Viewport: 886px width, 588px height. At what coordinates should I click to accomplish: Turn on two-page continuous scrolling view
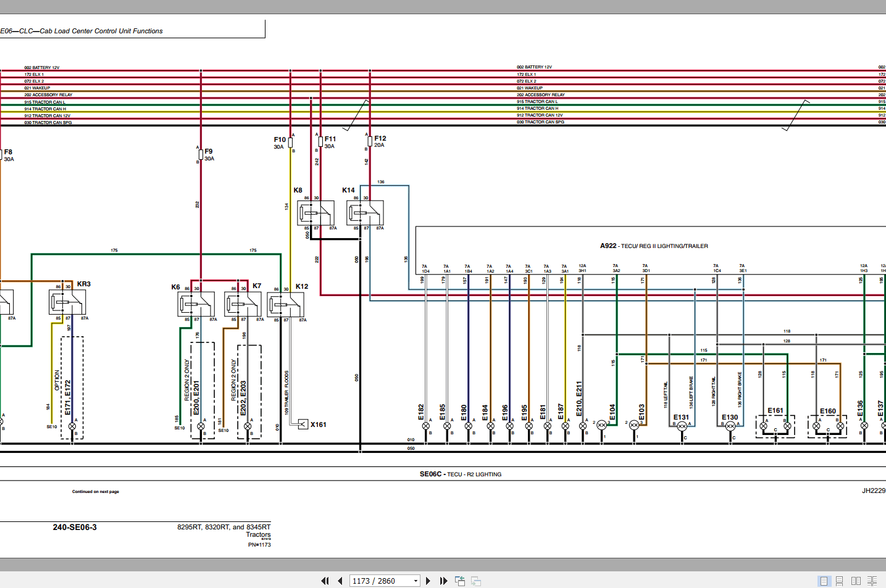pos(872,581)
